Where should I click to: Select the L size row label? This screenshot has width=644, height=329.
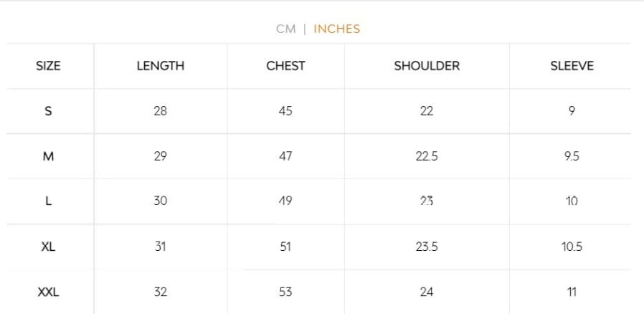pyautogui.click(x=48, y=201)
